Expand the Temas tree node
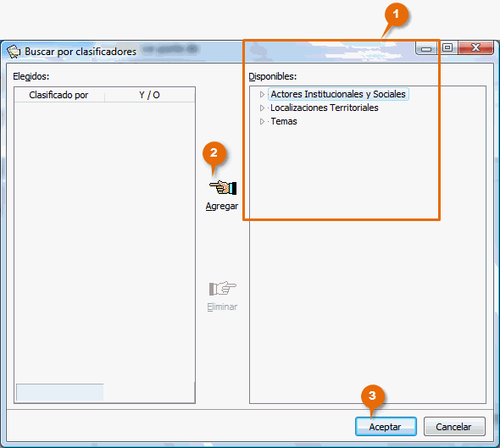The image size is (500, 448). point(262,121)
